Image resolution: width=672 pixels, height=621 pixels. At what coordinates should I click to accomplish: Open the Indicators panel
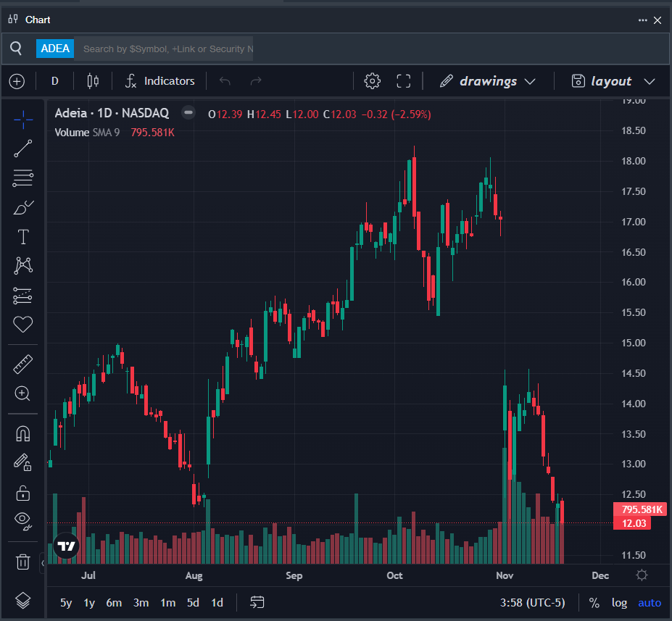(x=159, y=81)
